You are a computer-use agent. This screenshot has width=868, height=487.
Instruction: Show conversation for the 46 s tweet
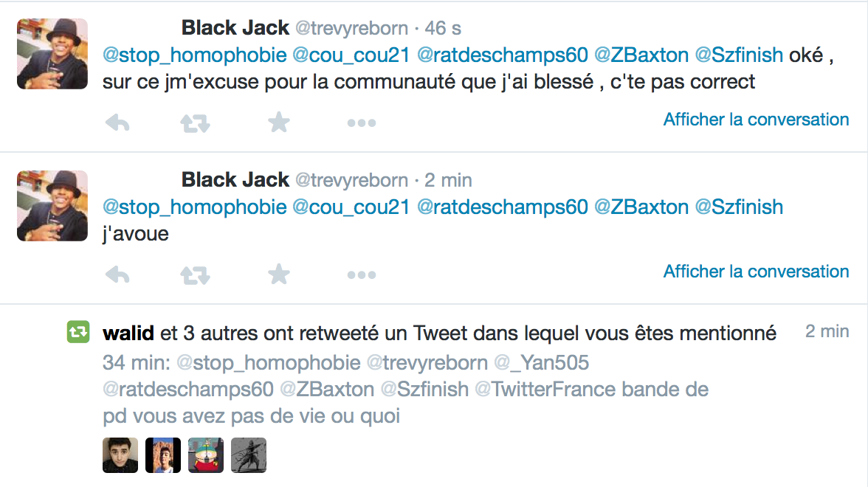click(x=756, y=120)
